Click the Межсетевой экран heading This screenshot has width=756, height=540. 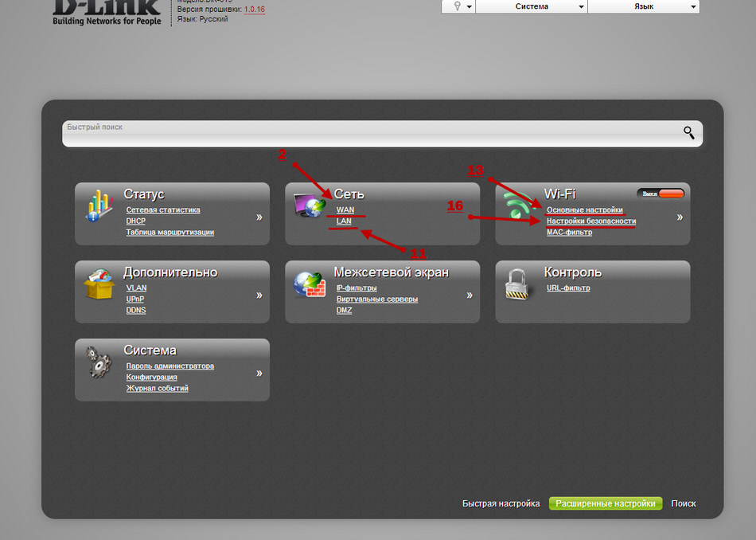[391, 272]
